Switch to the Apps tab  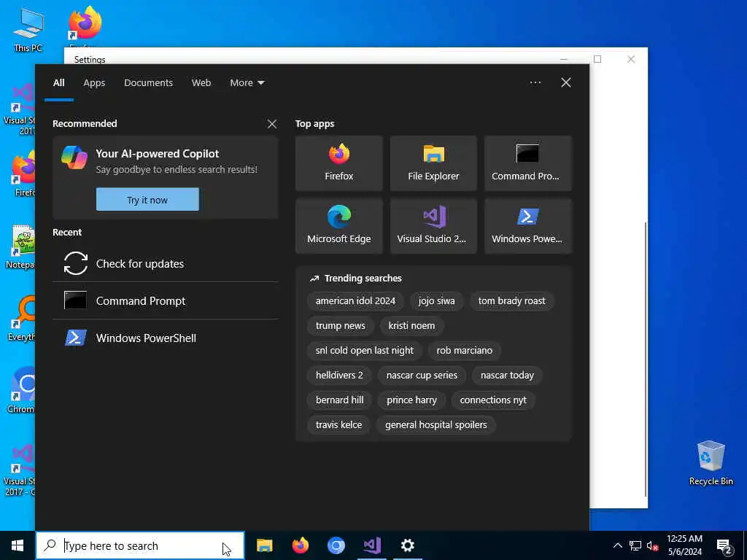click(94, 83)
